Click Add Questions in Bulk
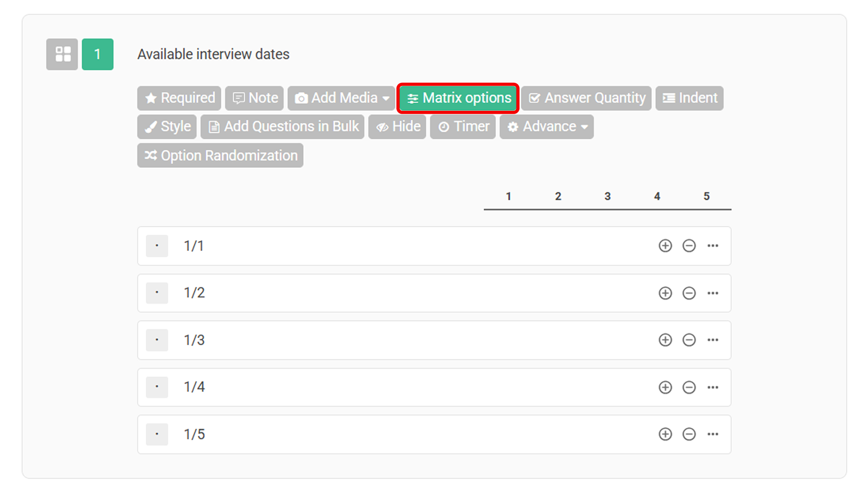Viewport: 868px width, 493px height. coord(282,126)
